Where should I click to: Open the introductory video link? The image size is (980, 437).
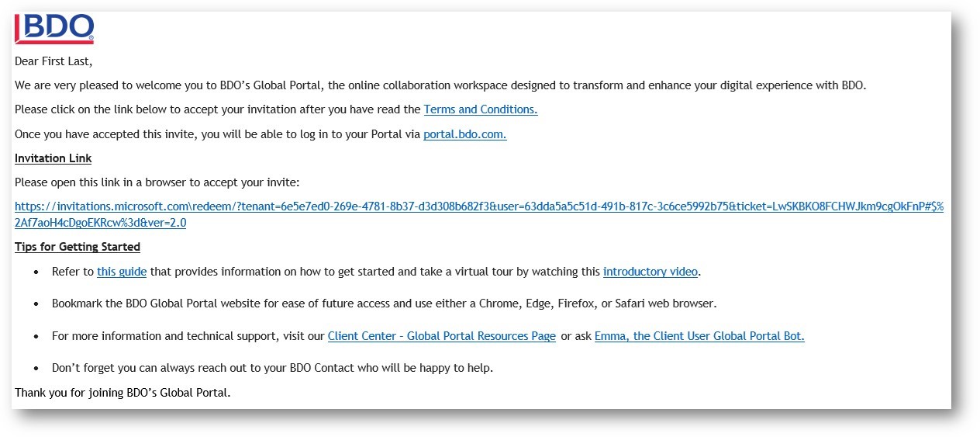pyautogui.click(x=650, y=272)
